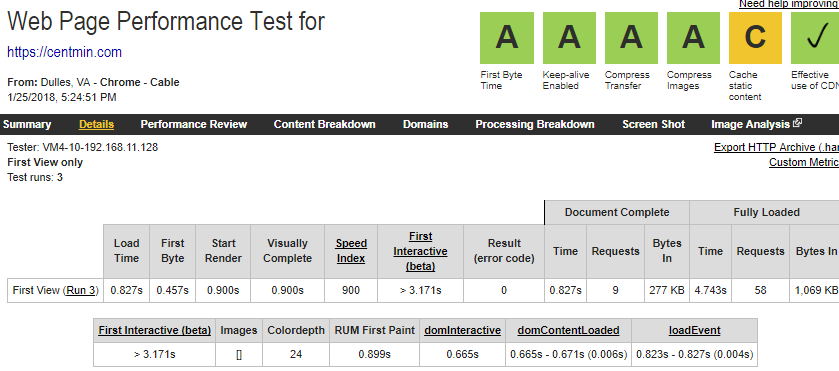Click the Fully Loaded Requests value 58
Image resolution: width=839 pixels, height=371 pixels.
(760, 291)
